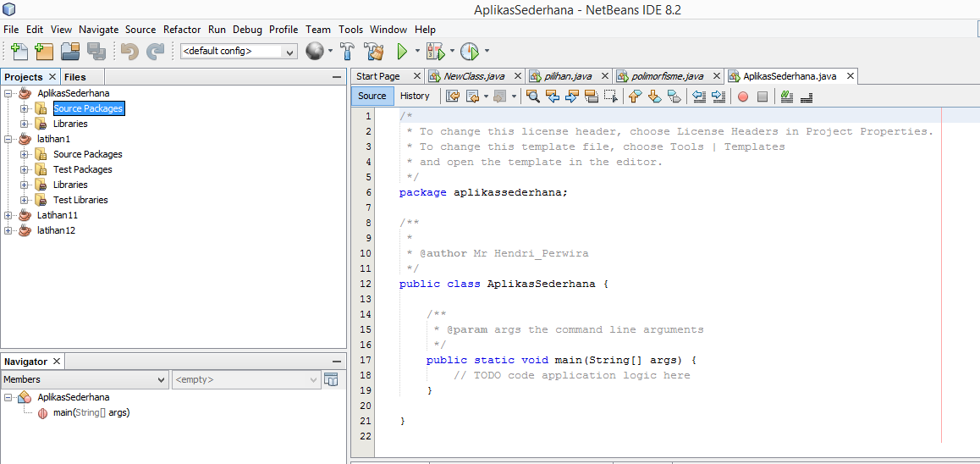
Task: Click the Profile Project clock icon
Action: click(469, 52)
